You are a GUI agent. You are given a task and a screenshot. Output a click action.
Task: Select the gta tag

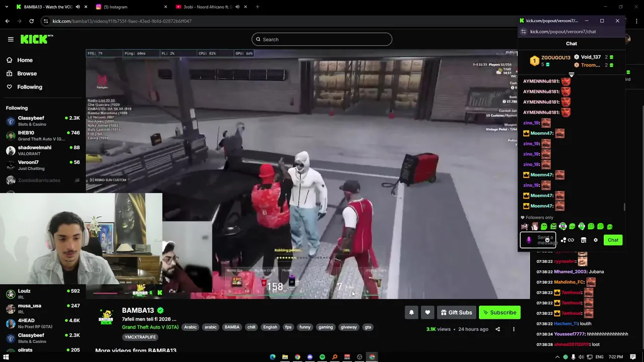(368, 327)
